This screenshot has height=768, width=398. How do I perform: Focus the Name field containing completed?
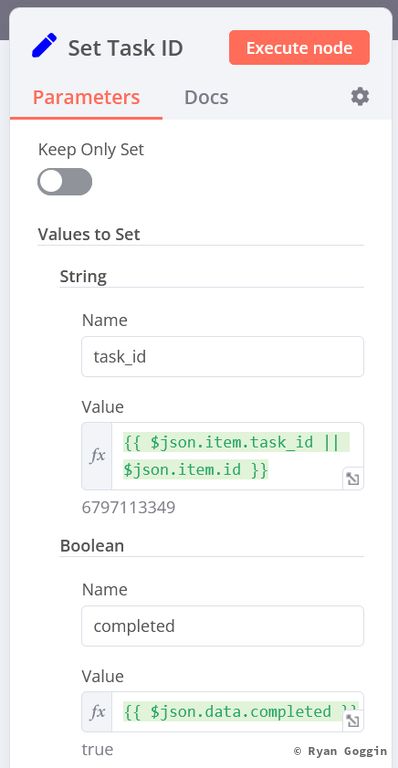click(x=223, y=626)
